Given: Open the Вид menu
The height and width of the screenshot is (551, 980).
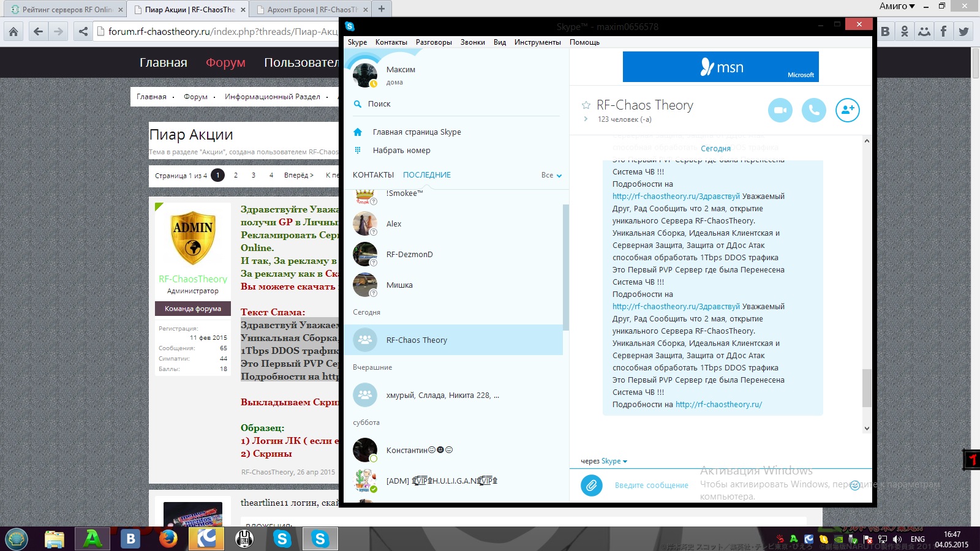Looking at the screenshot, I should [x=500, y=42].
